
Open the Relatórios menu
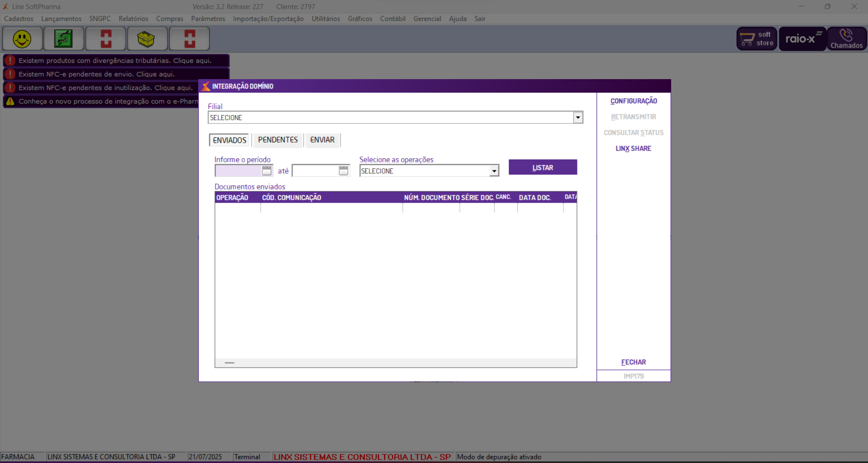tap(134, 19)
